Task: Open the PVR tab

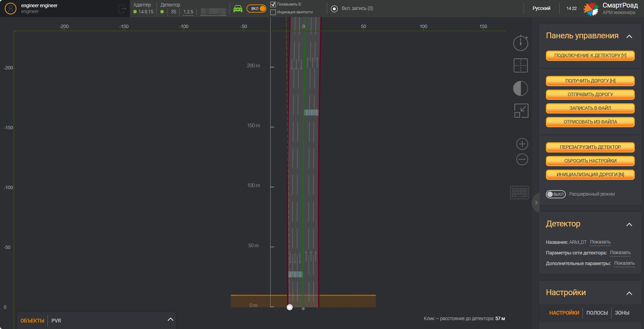Action: coord(56,321)
